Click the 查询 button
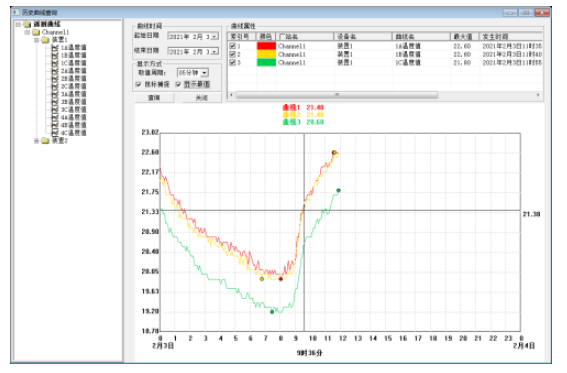 click(154, 98)
